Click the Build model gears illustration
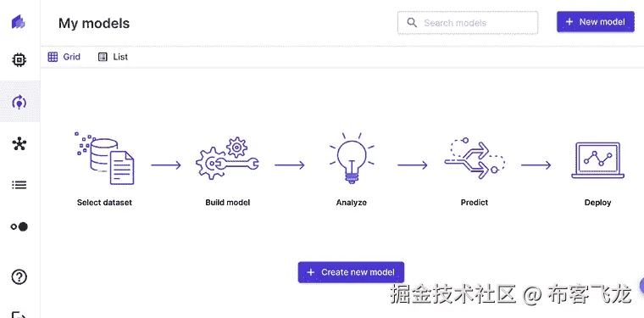This screenshot has width=644, height=318. point(227,159)
